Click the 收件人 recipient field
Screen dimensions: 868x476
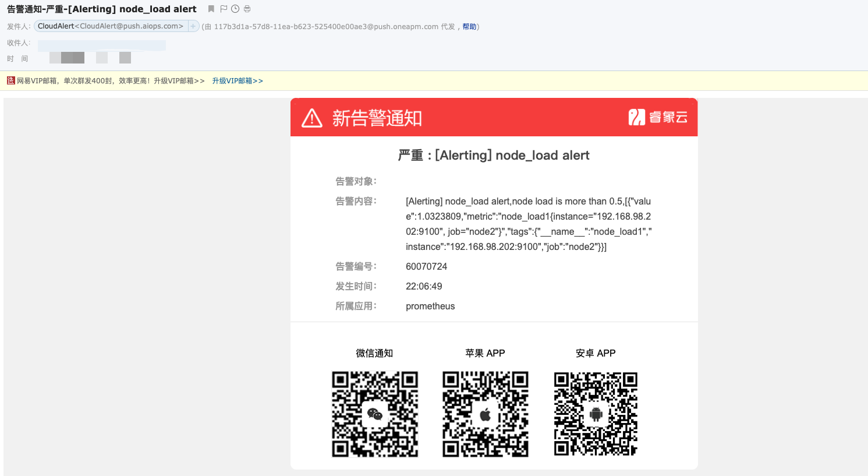point(102,44)
